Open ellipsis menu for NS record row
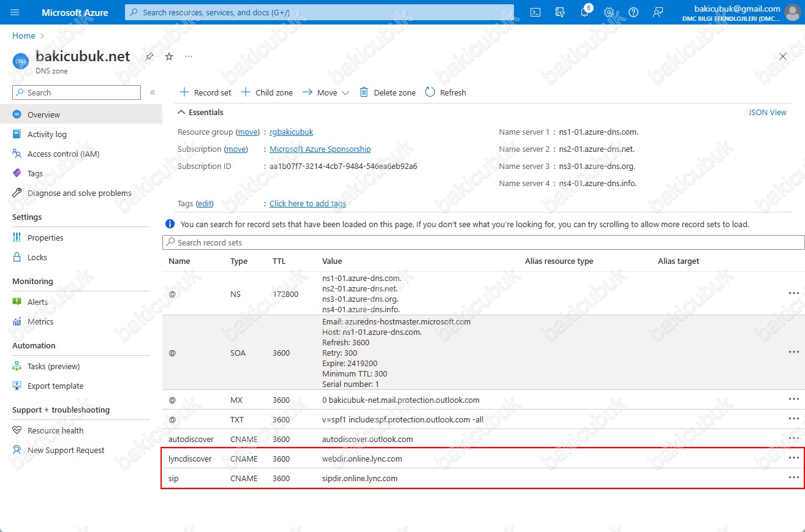 pos(794,293)
